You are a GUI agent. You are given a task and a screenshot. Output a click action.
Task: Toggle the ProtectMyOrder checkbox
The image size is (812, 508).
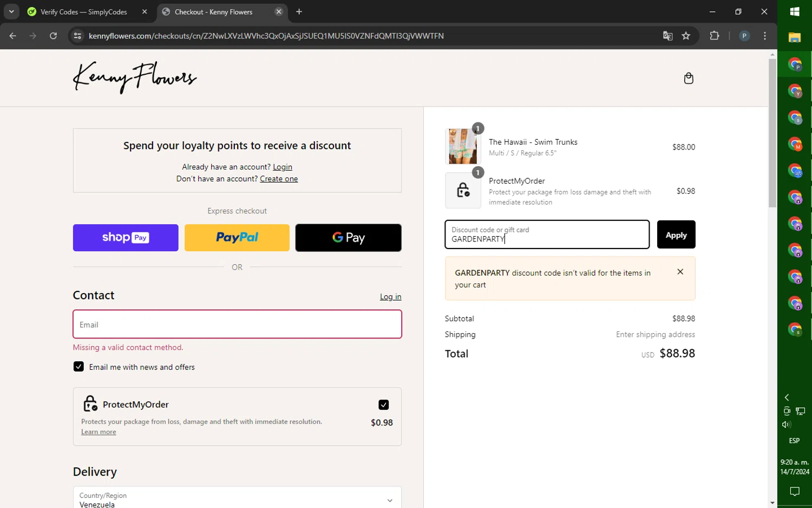point(383,405)
